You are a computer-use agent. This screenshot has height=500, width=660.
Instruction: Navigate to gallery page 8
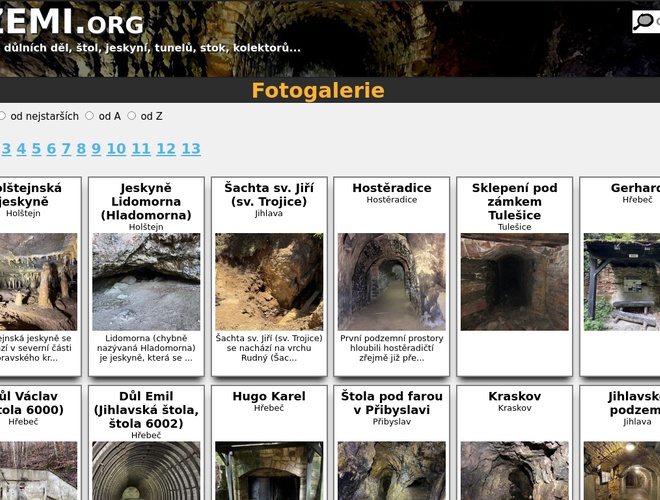coord(81,149)
